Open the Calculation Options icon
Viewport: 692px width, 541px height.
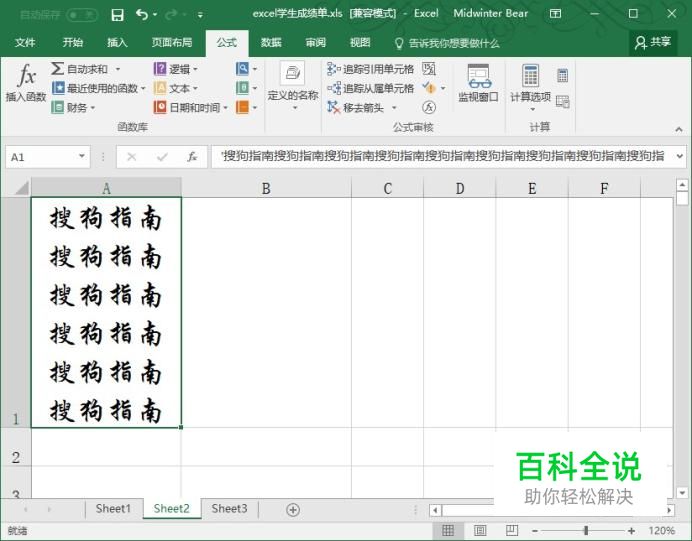[x=530, y=75]
